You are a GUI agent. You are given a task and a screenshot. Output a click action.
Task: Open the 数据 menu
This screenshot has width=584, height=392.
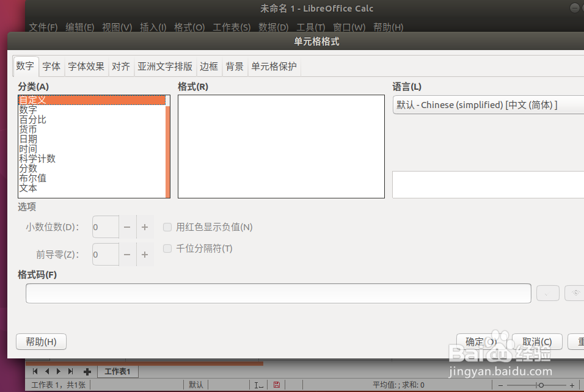pyautogui.click(x=274, y=27)
